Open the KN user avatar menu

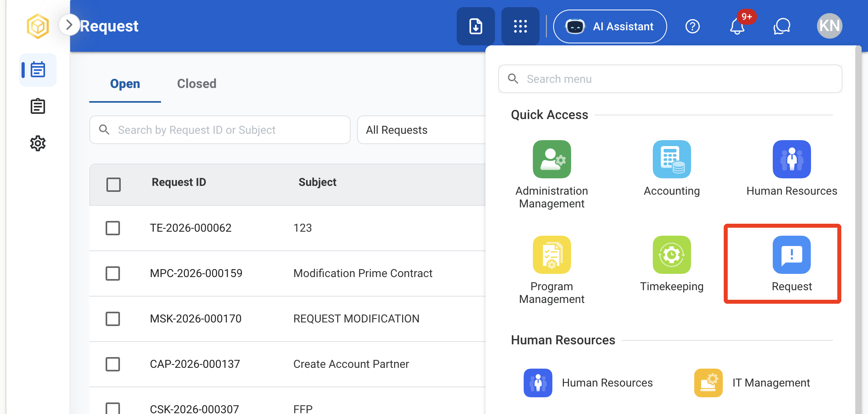[829, 26]
